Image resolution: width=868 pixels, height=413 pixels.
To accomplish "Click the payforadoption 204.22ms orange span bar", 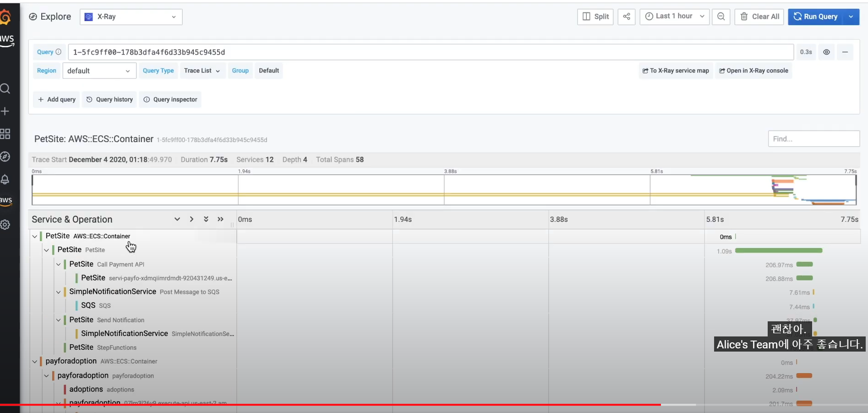I will coord(804,376).
